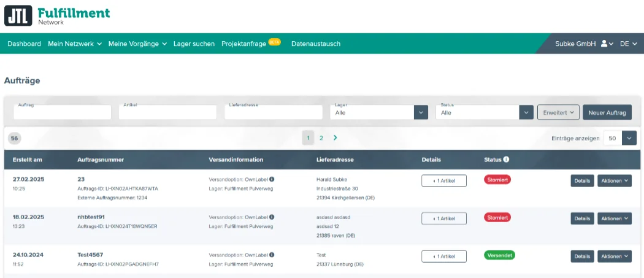The image size is (644, 278).
Task: Change the entries per page dropdown
Action: pyautogui.click(x=629, y=138)
